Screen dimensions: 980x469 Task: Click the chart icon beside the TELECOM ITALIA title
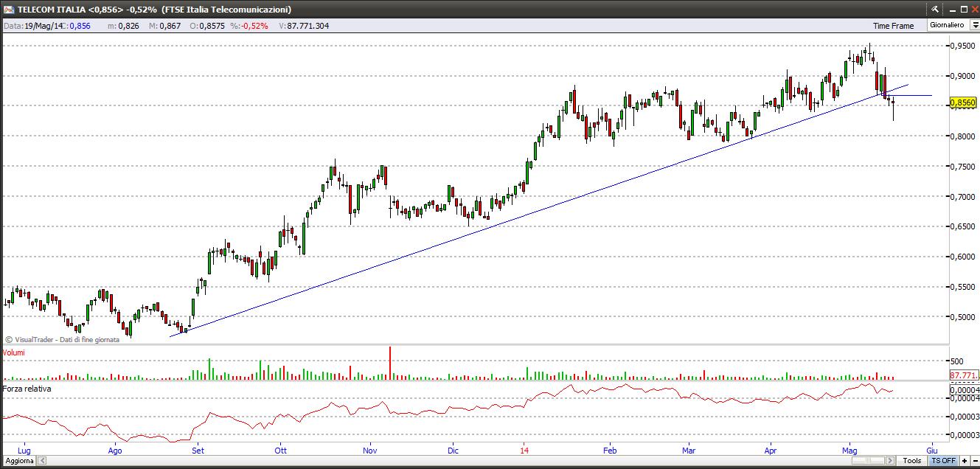[x=7, y=9]
